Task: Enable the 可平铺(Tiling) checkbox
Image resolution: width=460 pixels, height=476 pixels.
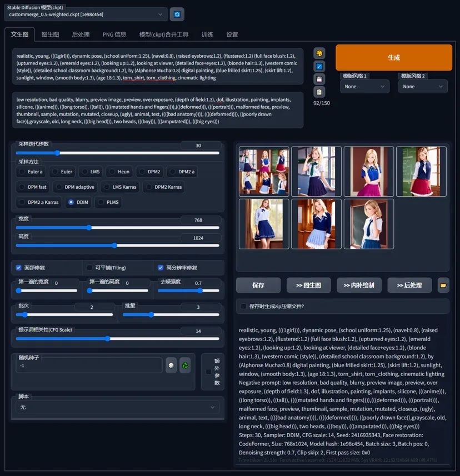Action: (x=89, y=268)
